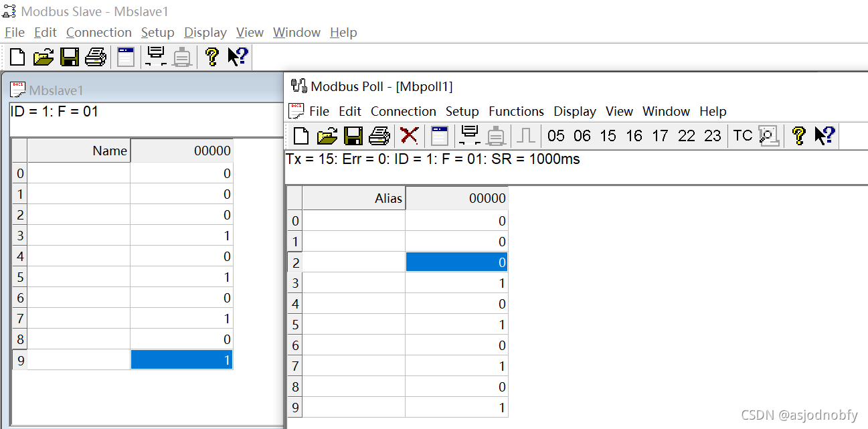Image resolution: width=868 pixels, height=429 pixels.
Task: Open Window menu in Modbus Poll
Action: click(x=667, y=111)
